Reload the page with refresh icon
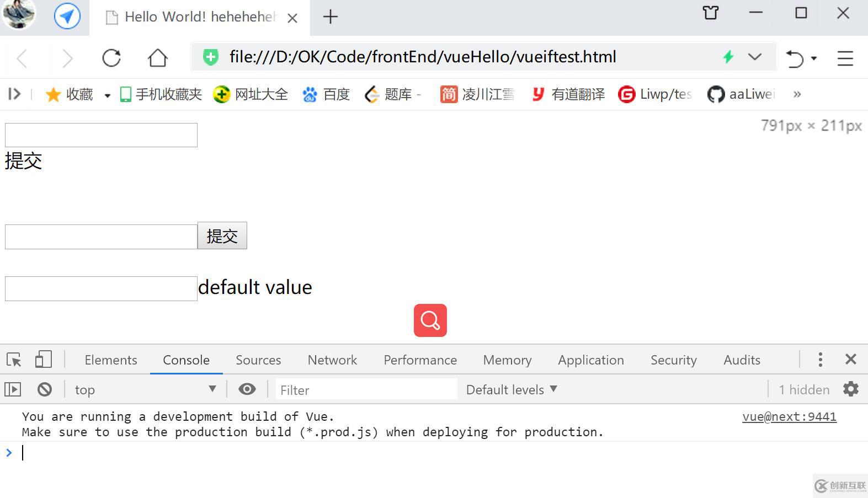The width and height of the screenshot is (868, 498). click(111, 58)
